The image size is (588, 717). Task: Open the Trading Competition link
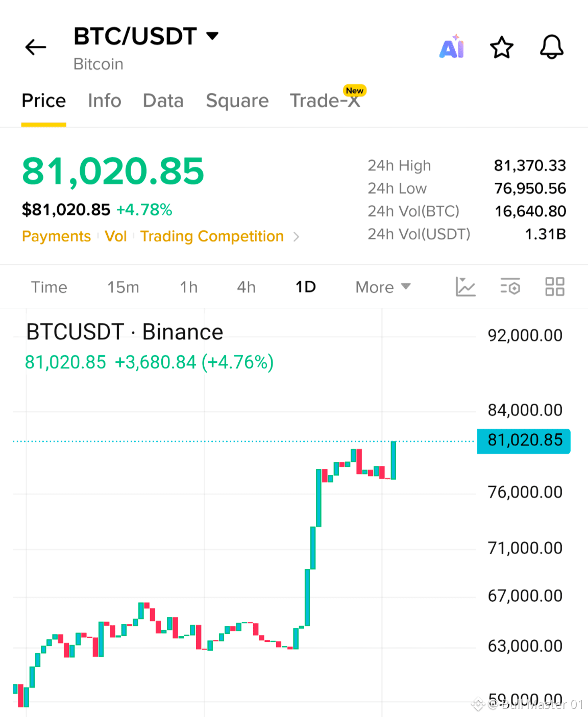click(212, 236)
